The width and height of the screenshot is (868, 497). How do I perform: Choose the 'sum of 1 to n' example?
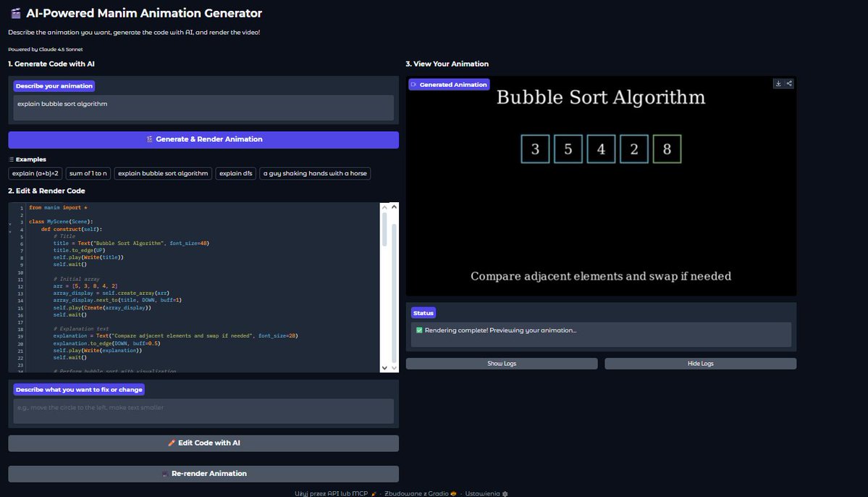(88, 173)
